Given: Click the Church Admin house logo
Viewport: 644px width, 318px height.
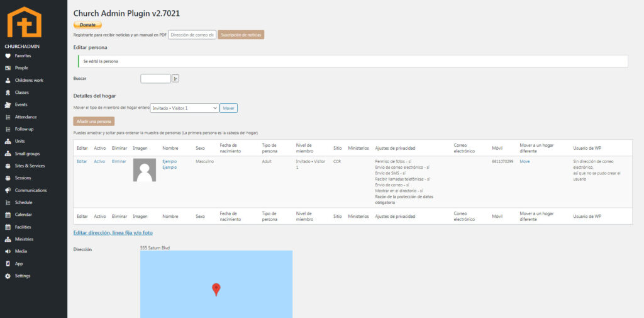Looking at the screenshot, I should coord(24,22).
